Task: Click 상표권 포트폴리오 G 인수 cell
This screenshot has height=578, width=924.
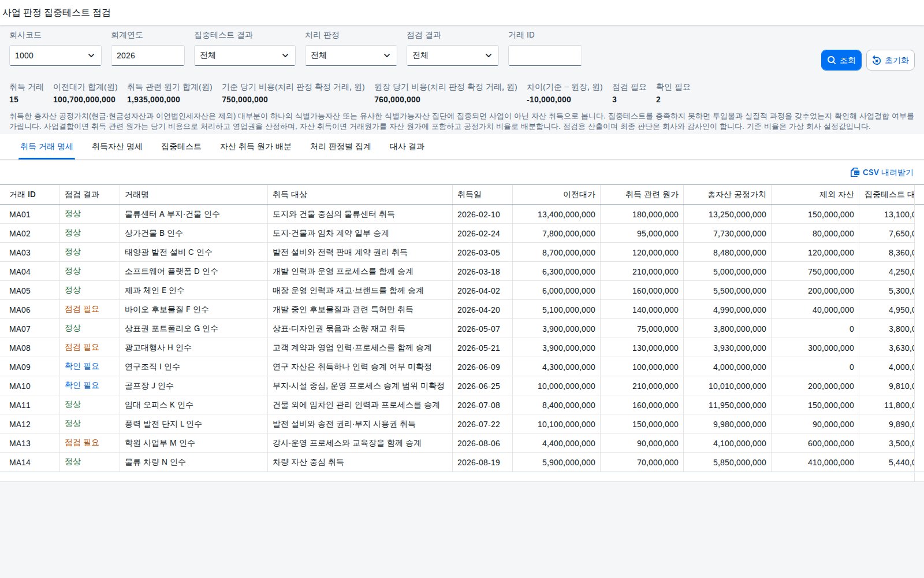Action: coord(194,328)
